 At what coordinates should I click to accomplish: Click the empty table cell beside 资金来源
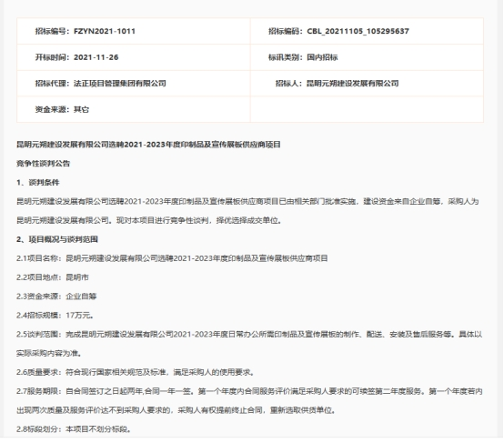pyautogui.click(x=367, y=110)
